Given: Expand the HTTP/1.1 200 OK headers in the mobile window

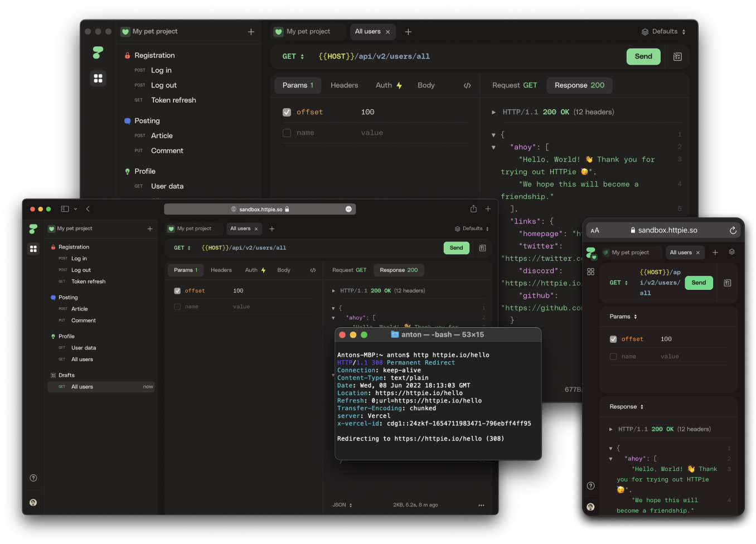Looking at the screenshot, I should point(611,429).
